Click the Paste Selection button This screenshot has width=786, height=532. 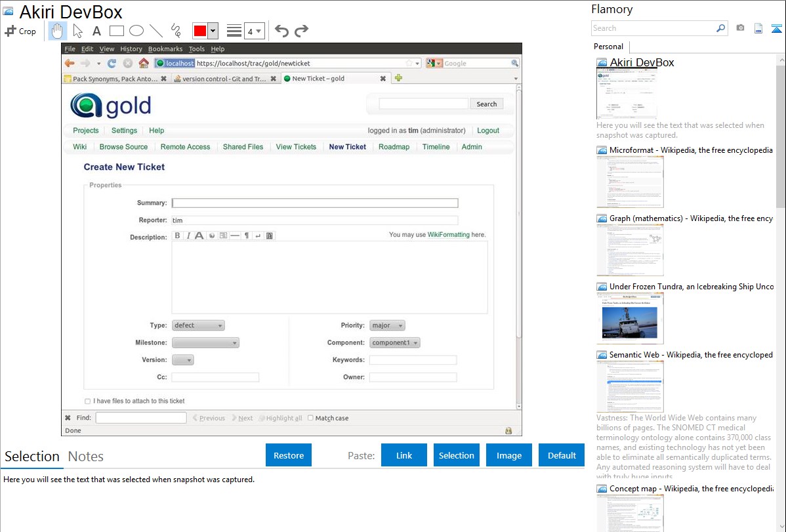(456, 455)
